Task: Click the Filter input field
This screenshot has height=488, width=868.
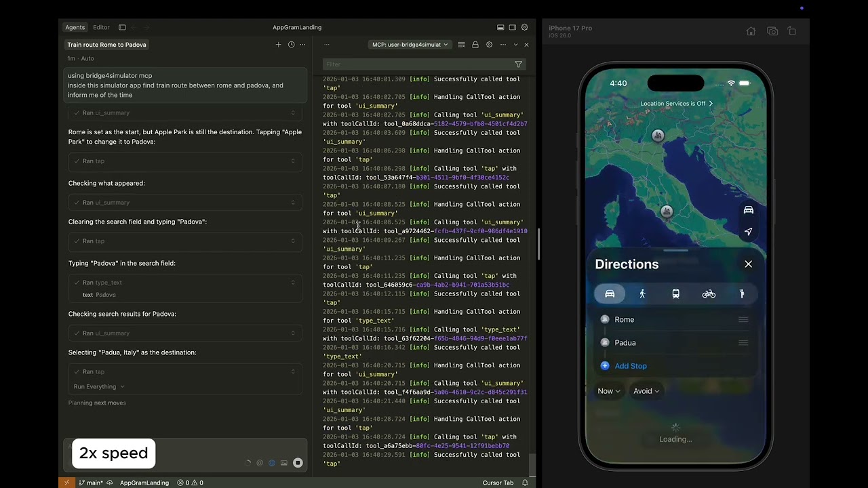Action: [x=417, y=64]
